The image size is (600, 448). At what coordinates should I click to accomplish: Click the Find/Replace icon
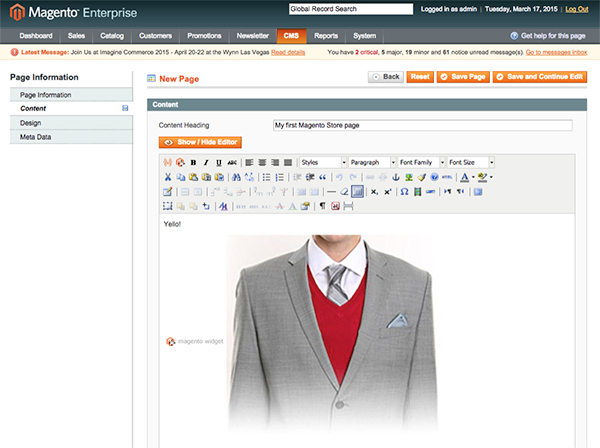249,177
